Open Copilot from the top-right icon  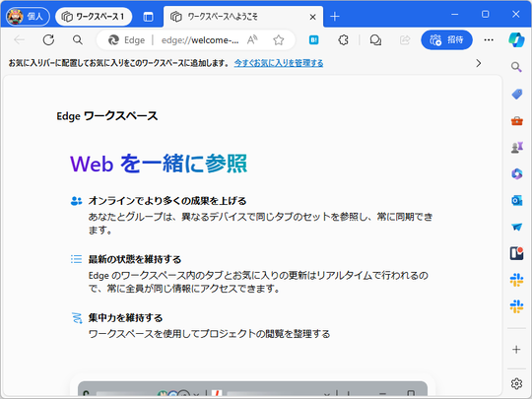516,40
